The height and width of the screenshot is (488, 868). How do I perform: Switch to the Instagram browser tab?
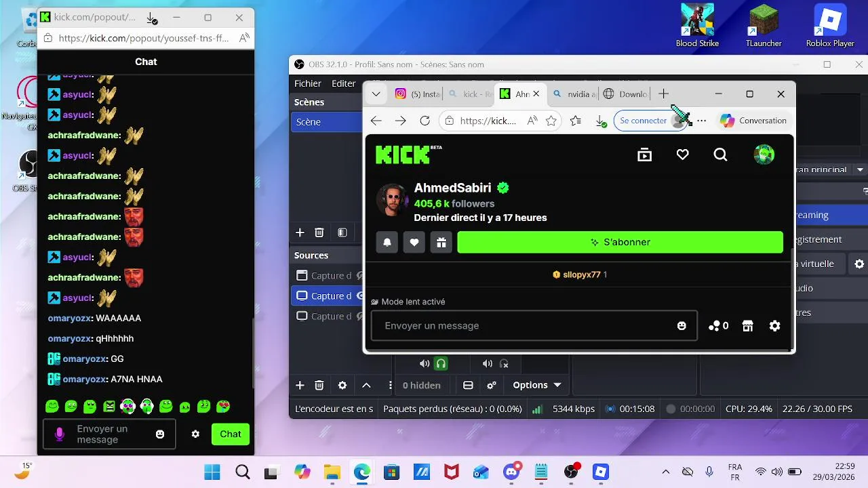pyautogui.click(x=418, y=94)
